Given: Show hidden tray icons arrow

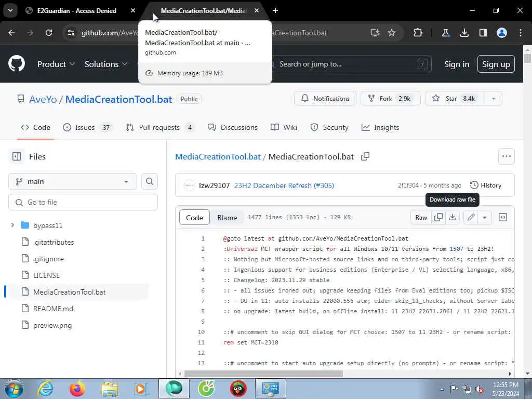Looking at the screenshot, I should point(442,389).
